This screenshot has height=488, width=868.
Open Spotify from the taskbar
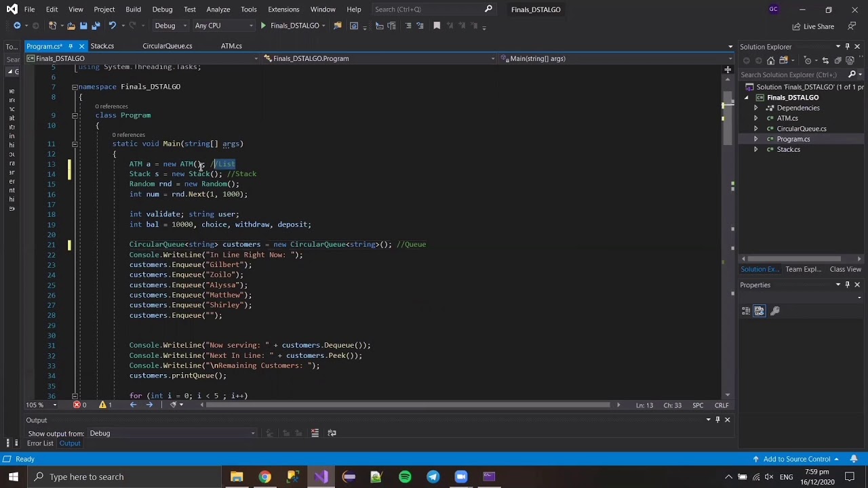pos(405,476)
